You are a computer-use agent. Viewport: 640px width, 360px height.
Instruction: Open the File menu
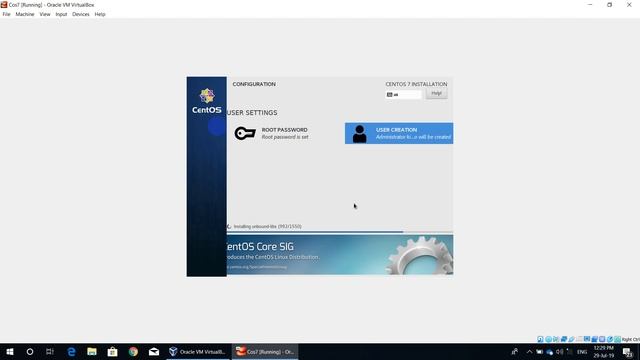coord(7,14)
